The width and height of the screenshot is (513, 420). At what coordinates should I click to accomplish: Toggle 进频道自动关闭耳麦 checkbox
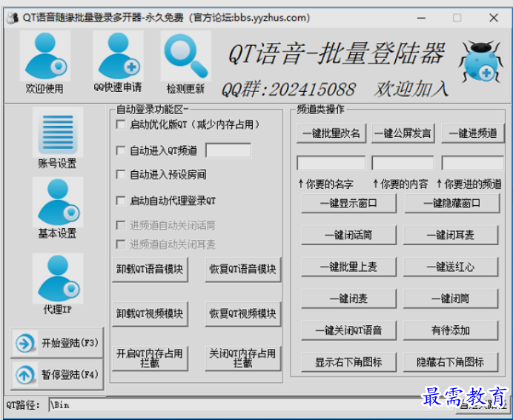click(x=121, y=244)
